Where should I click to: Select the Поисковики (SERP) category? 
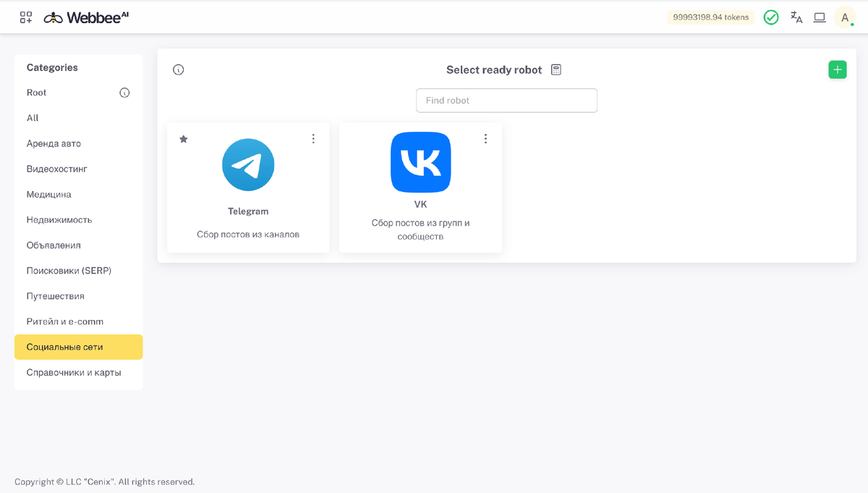pos(79,271)
